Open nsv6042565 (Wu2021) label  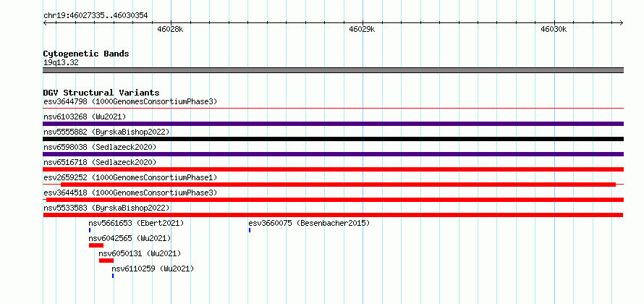pyautogui.click(x=130, y=238)
